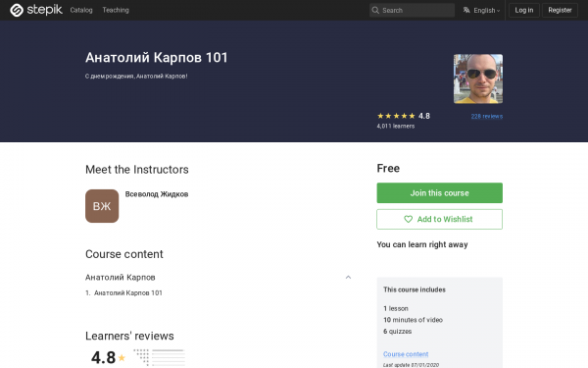Click the 10 minutes of video text
Screen dimensions: 588x368
(413, 320)
